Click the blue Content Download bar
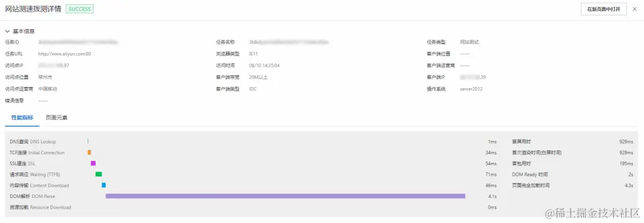This screenshot has width=644, height=223. pos(104,185)
